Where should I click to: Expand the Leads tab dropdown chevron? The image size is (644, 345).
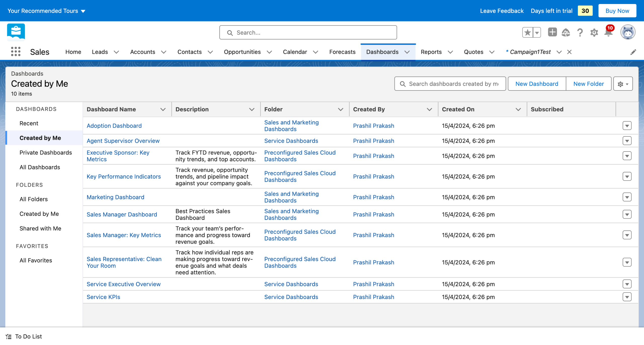click(x=116, y=52)
